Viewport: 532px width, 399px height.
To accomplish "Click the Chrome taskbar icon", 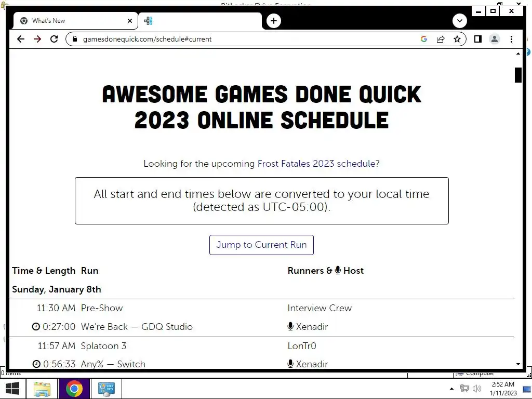I will pos(74,389).
